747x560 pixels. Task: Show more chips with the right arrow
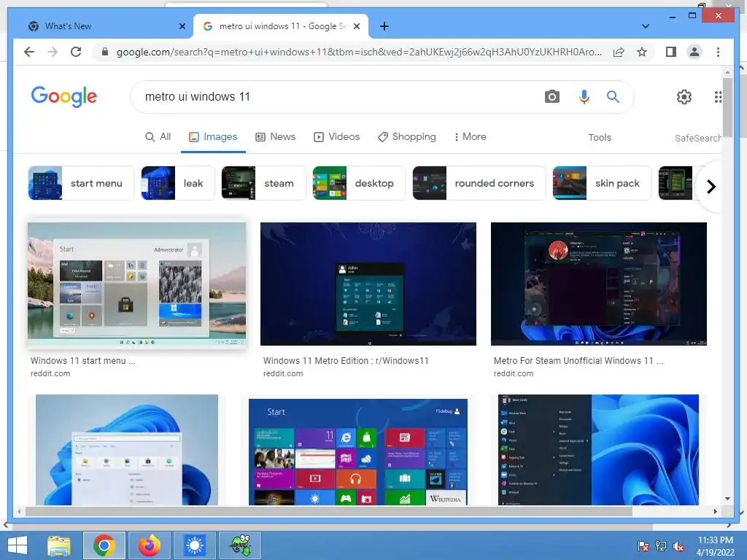point(711,187)
